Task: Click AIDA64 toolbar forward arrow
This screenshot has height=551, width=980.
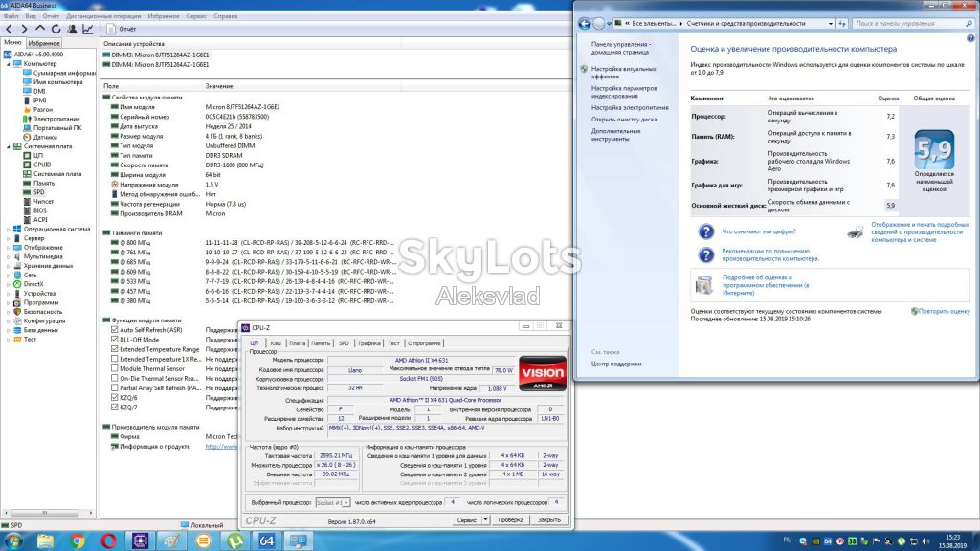Action: [x=24, y=30]
